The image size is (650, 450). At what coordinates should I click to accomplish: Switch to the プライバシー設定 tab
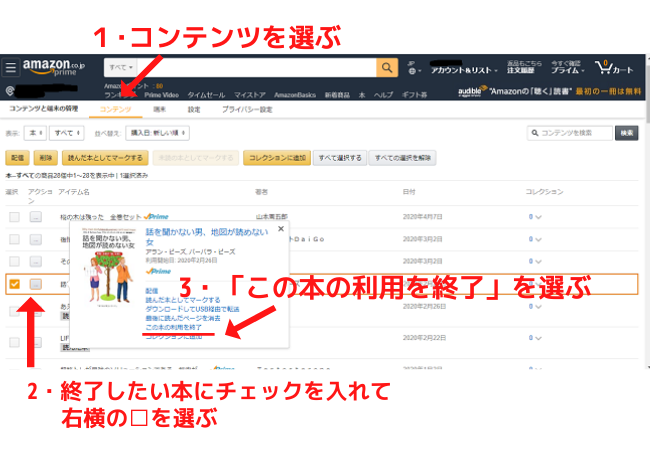point(247,109)
